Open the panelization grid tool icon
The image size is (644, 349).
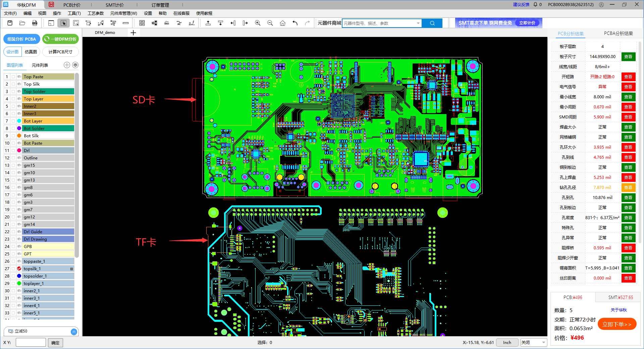click(x=142, y=23)
